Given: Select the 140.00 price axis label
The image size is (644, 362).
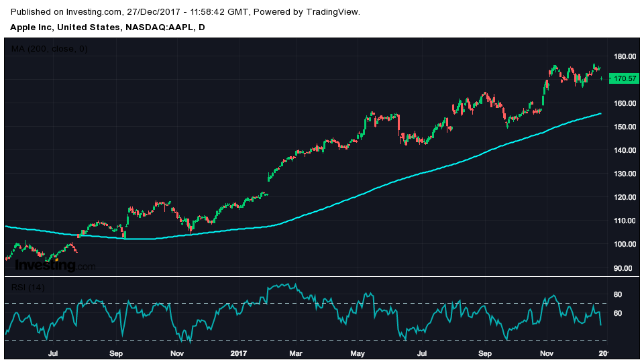Looking at the screenshot, I should (x=625, y=150).
